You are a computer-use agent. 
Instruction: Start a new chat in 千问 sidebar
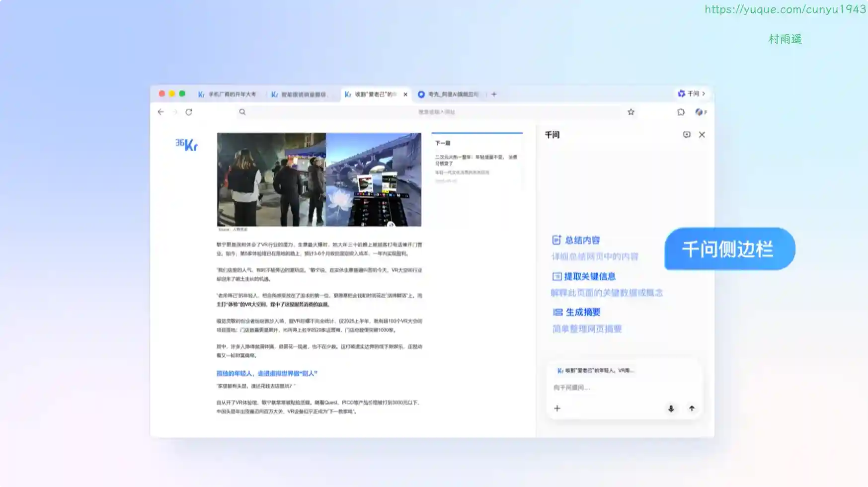686,135
